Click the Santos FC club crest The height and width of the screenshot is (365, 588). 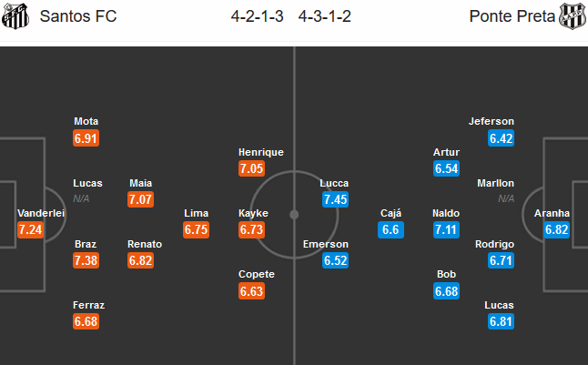[x=15, y=16]
